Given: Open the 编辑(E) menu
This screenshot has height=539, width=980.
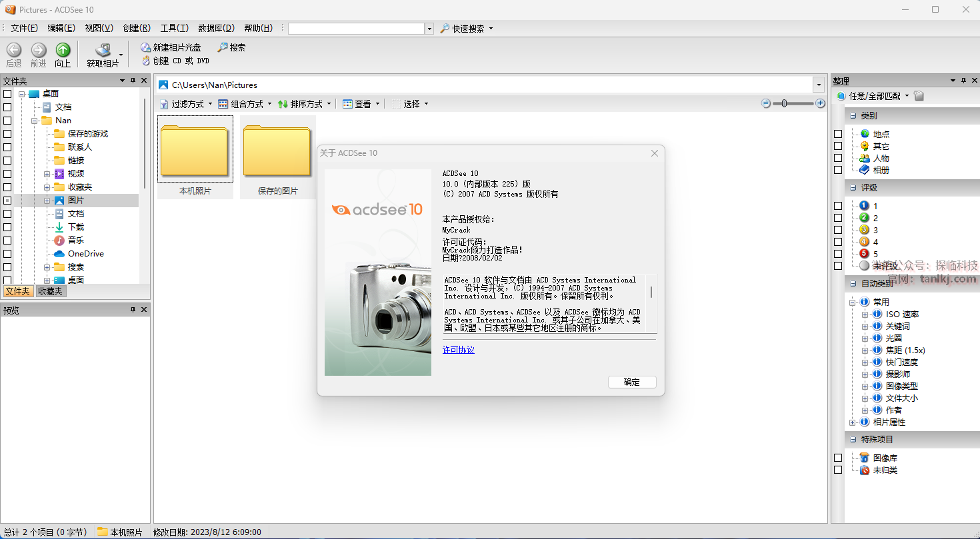Looking at the screenshot, I should (x=61, y=28).
